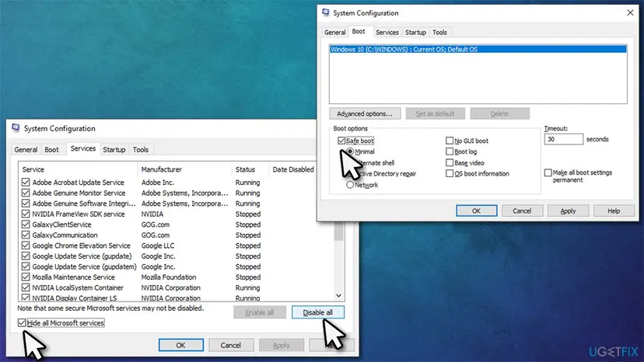This screenshot has width=644, height=362.
Task: Toggle the Safe boot checkbox
Action: point(341,141)
